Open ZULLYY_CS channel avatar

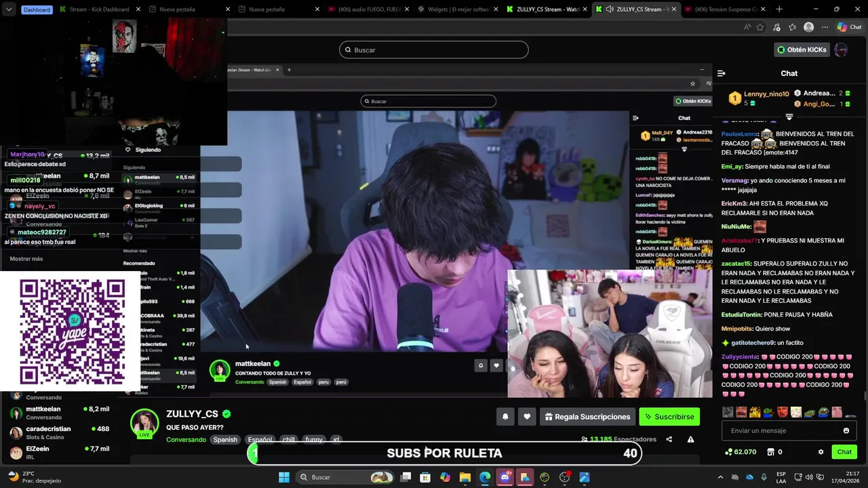144,423
